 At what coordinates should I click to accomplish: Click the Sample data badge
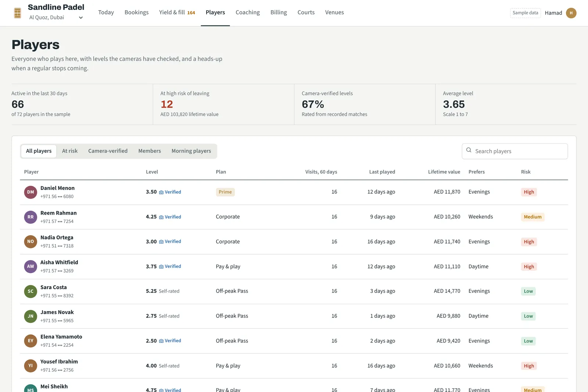(525, 13)
